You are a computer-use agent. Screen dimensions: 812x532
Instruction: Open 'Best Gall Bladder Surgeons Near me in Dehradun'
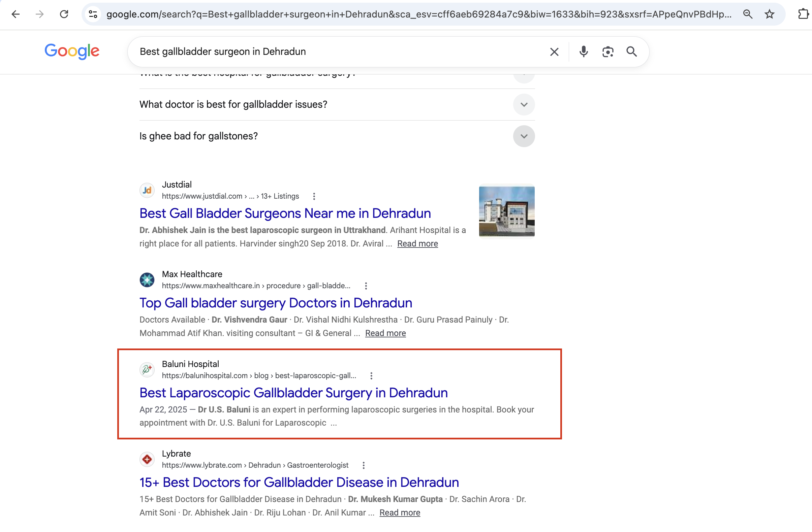[x=285, y=213]
